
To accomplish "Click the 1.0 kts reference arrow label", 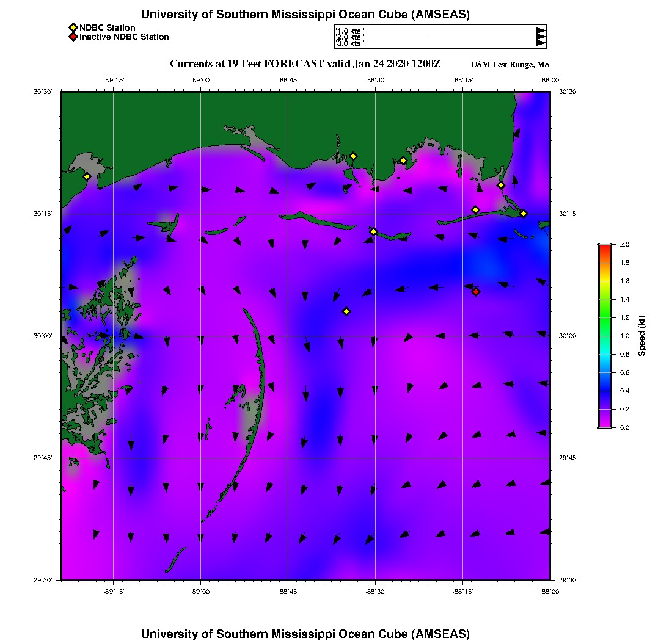I will coord(350,31).
